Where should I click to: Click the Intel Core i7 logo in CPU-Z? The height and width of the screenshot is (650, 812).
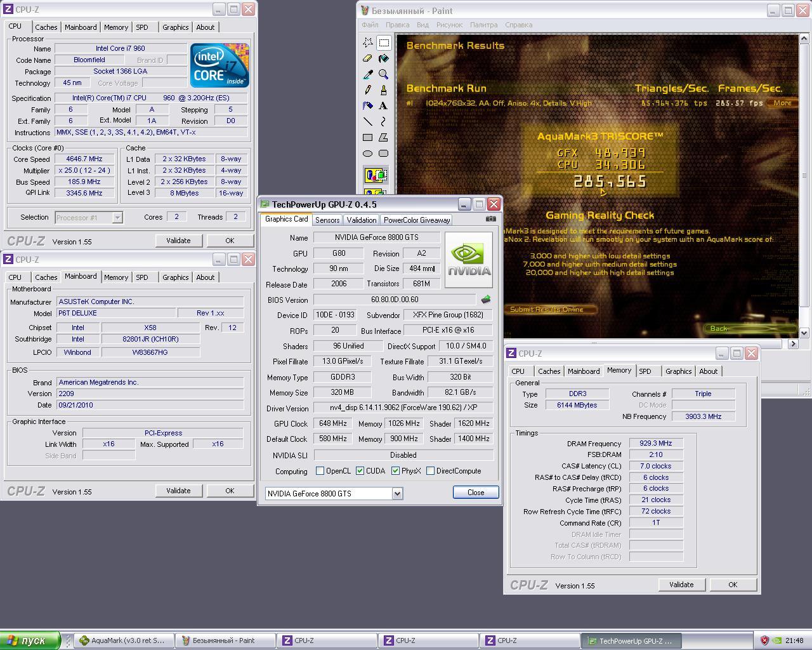pyautogui.click(x=219, y=65)
